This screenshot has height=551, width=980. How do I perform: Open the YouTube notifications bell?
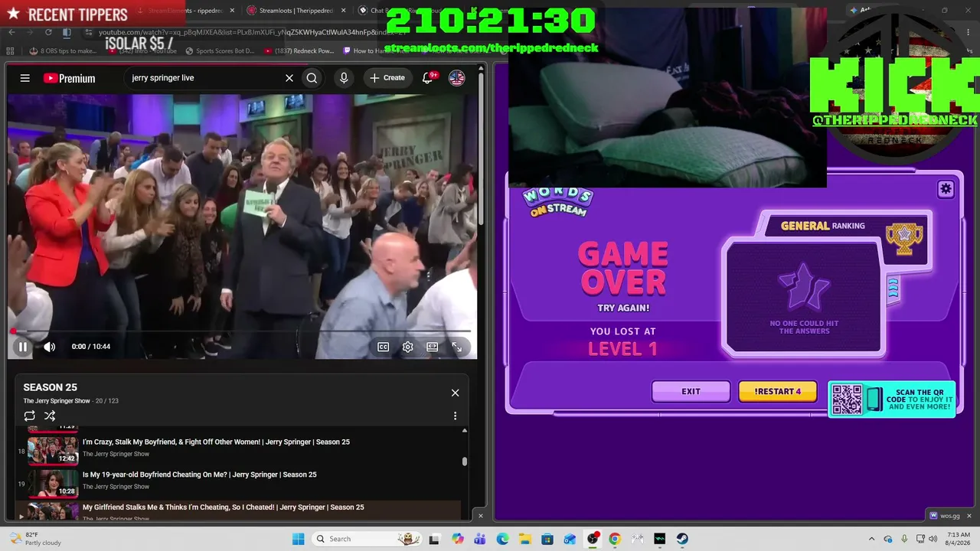(x=429, y=78)
